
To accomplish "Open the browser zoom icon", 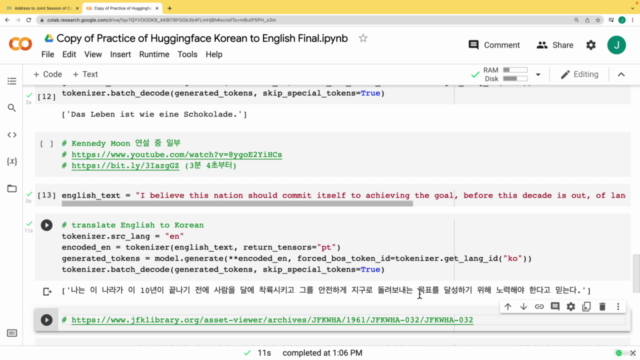I will pyautogui.click(x=576, y=20).
